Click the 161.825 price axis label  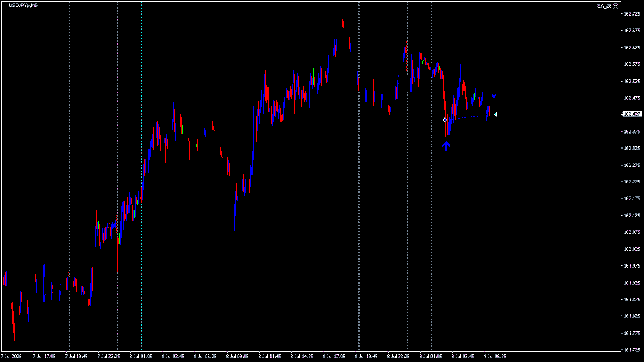click(632, 316)
